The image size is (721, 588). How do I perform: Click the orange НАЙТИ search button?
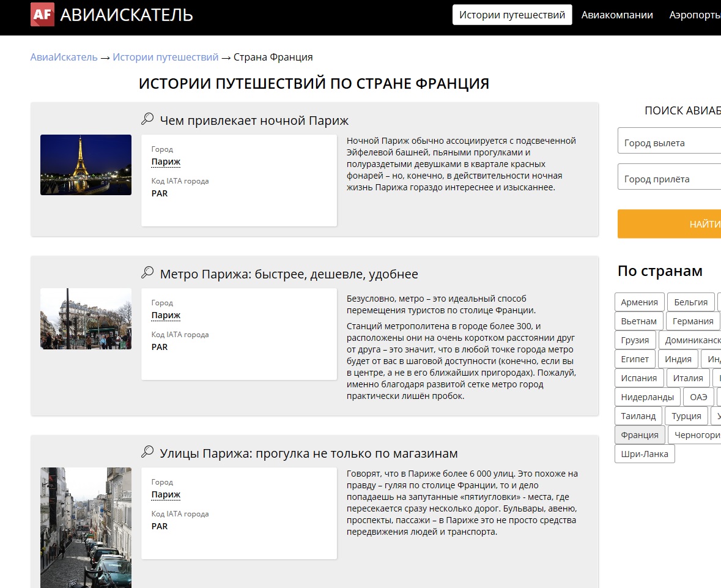click(670, 224)
